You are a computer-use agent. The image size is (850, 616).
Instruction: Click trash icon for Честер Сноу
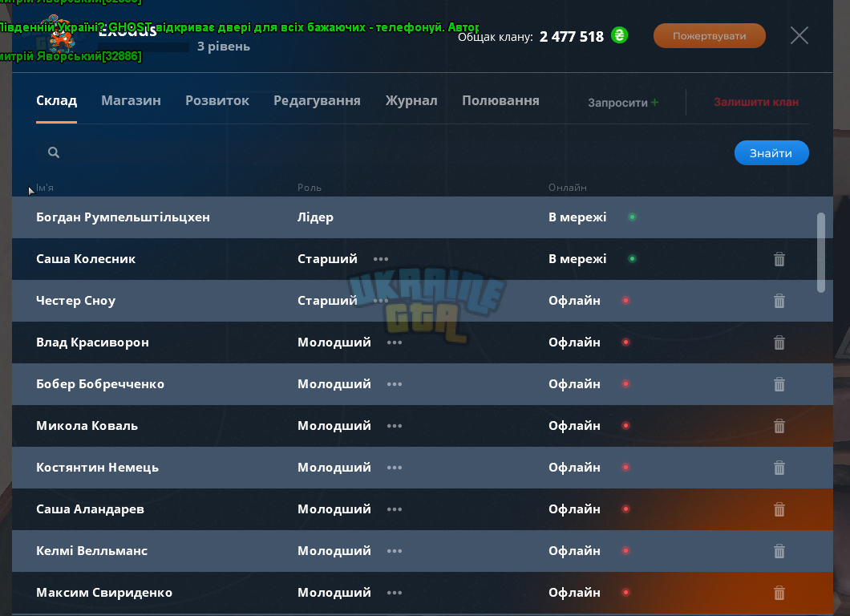(x=779, y=301)
